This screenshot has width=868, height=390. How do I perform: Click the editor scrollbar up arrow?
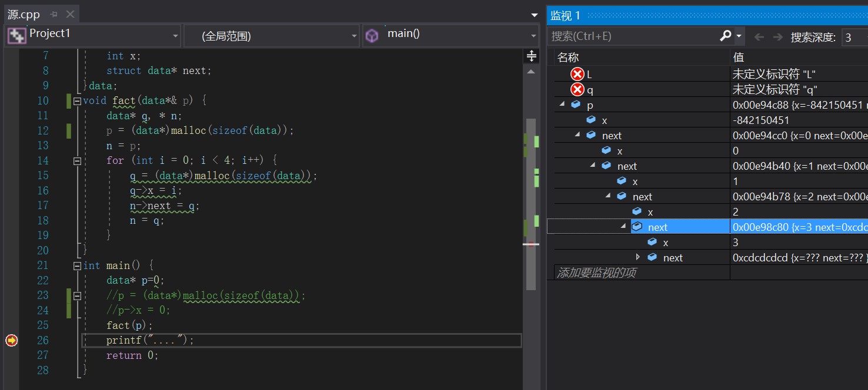pyautogui.click(x=531, y=72)
